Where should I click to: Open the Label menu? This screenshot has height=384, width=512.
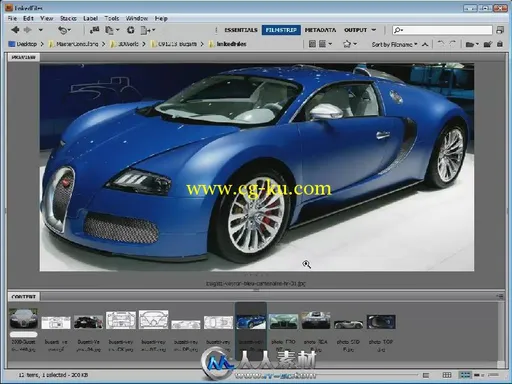(x=90, y=18)
